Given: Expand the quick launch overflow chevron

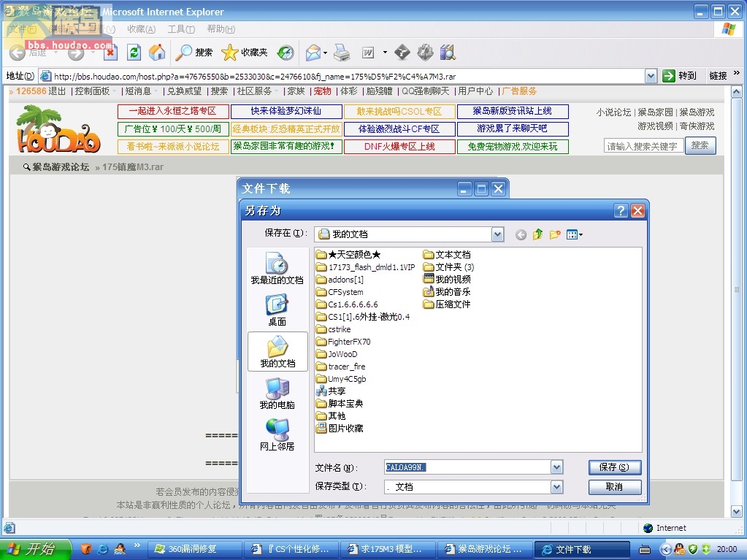Looking at the screenshot, I should point(137,545).
